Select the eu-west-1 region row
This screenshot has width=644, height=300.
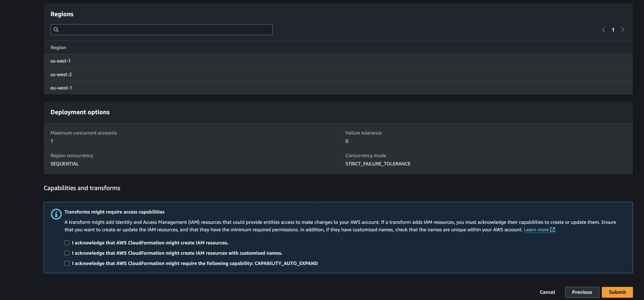(61, 88)
